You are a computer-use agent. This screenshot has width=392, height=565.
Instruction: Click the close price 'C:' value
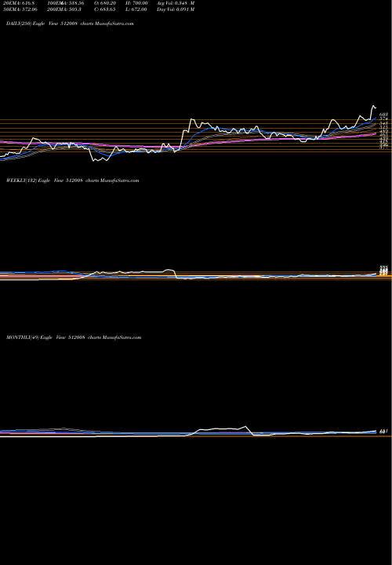[x=105, y=9]
